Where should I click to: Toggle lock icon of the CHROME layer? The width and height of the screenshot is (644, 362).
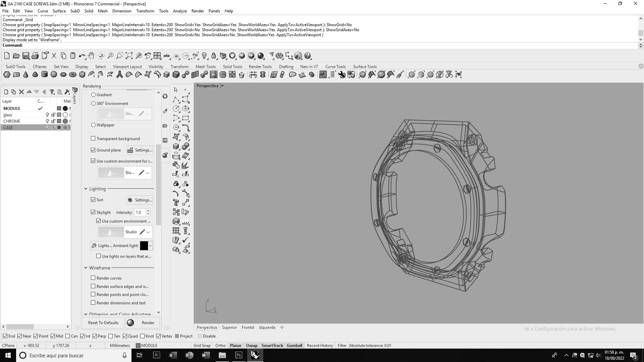[53, 121]
